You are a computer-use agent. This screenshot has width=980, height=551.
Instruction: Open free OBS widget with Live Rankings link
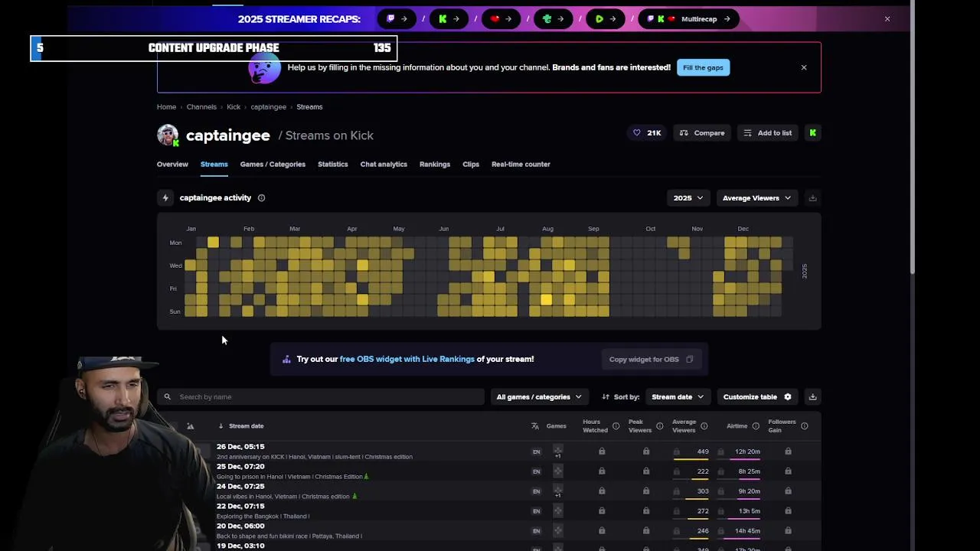point(407,359)
